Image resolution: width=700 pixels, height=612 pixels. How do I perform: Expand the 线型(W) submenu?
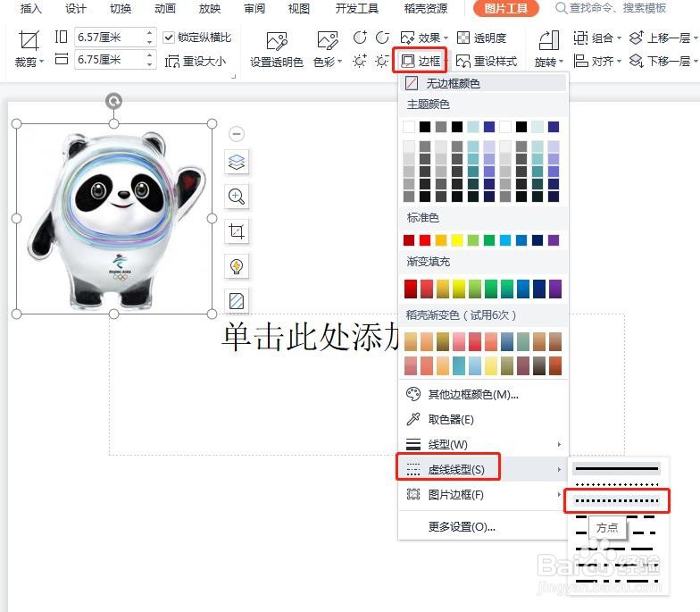pyautogui.click(x=482, y=444)
